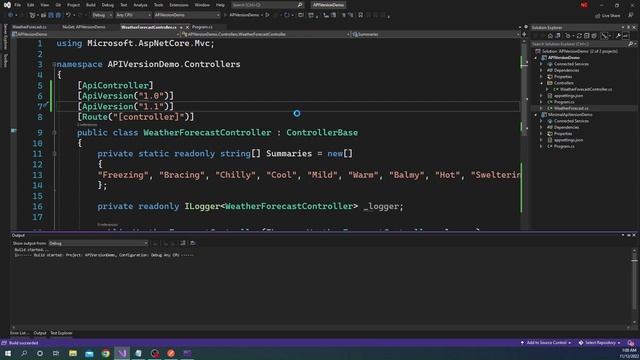Close the WeatherForecastController.cs tab
Viewport: 640px width, 360px height.
(187, 27)
